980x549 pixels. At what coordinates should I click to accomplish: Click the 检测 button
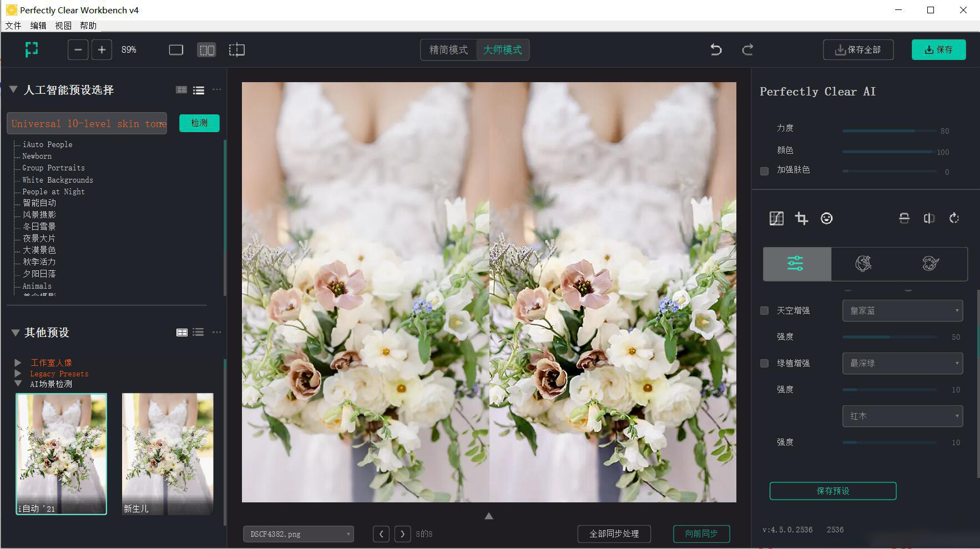199,123
